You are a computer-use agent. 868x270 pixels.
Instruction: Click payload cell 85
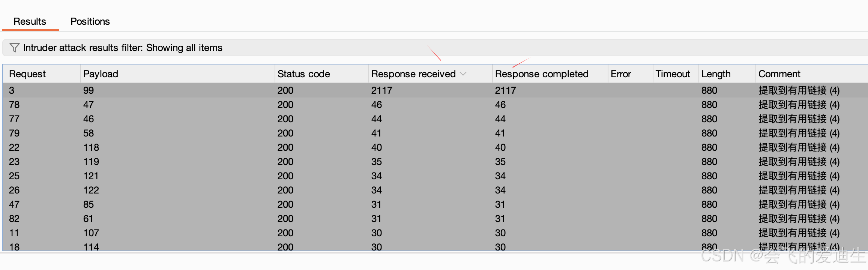[x=89, y=204]
